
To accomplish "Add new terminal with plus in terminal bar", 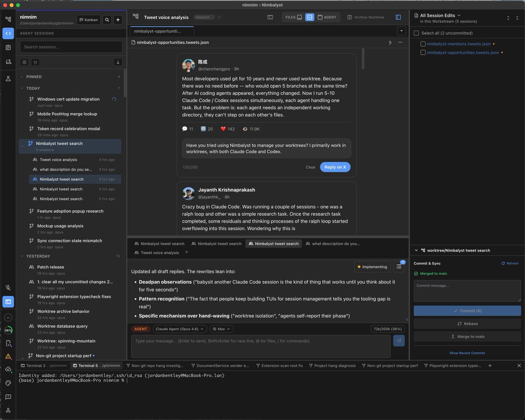I will click(490, 365).
